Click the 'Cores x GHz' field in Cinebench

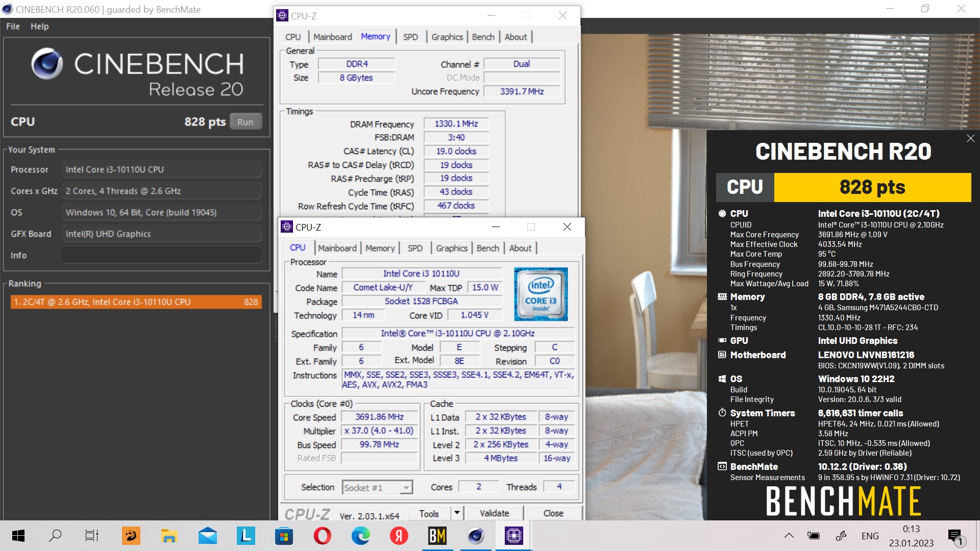162,191
